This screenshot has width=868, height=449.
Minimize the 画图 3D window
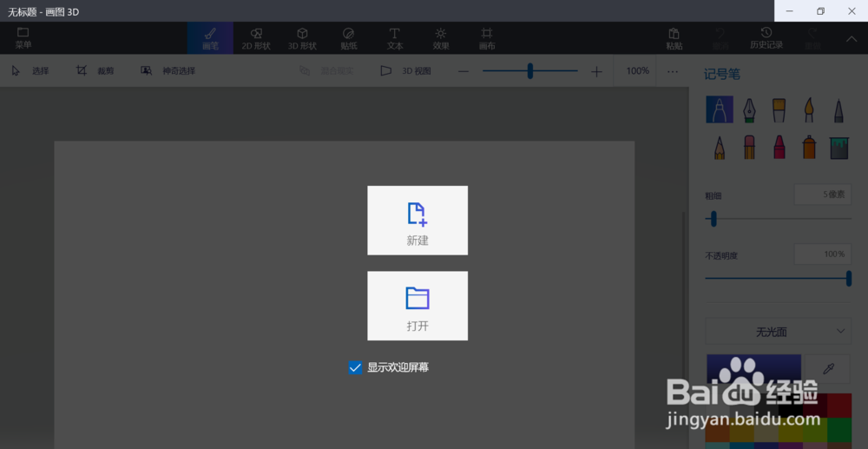tap(789, 11)
